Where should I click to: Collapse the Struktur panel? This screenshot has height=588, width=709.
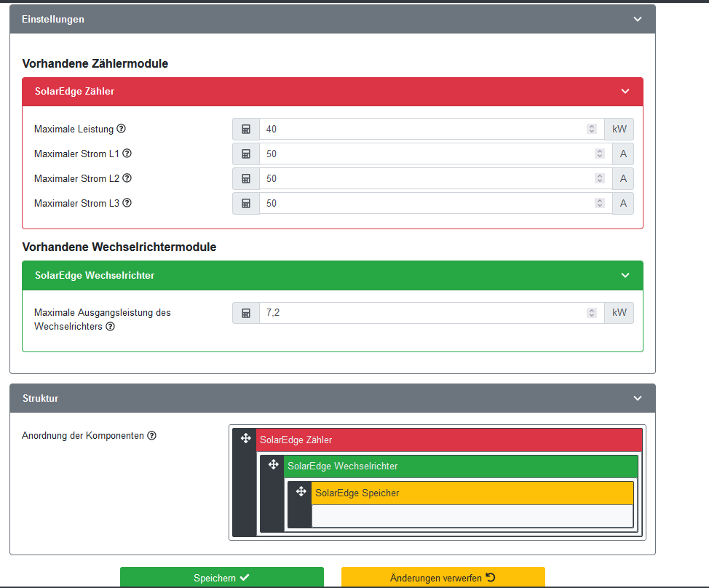tap(638, 399)
